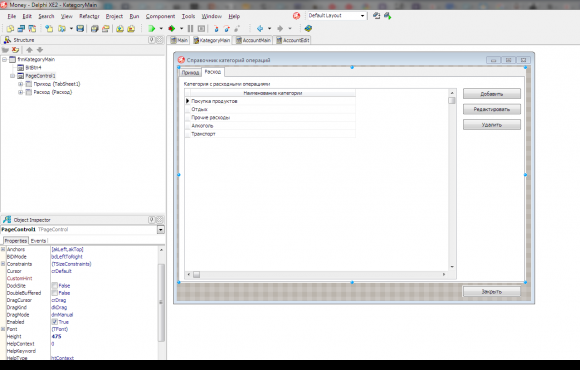Click the blue back navigation arrow
Image resolution: width=580 pixels, height=370 pixels.
point(260,28)
